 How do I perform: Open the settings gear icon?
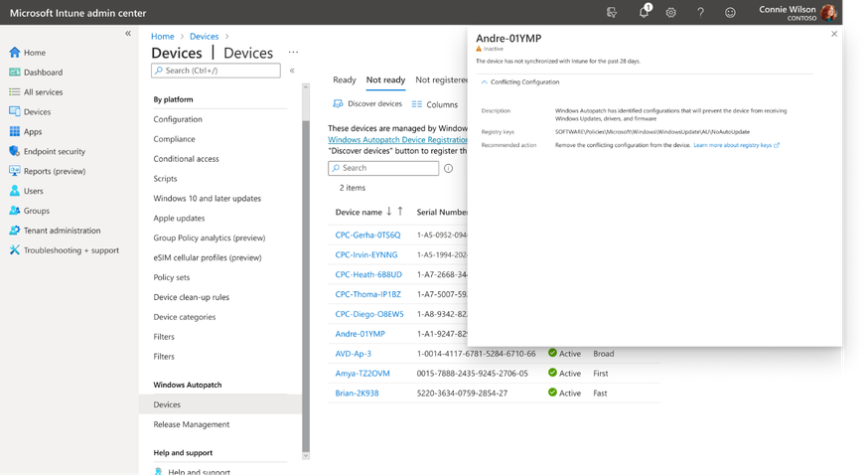click(x=671, y=12)
